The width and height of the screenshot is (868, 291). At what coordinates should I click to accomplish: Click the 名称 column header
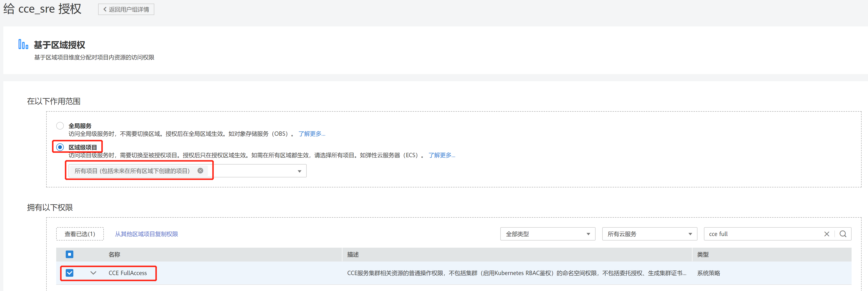[114, 255]
